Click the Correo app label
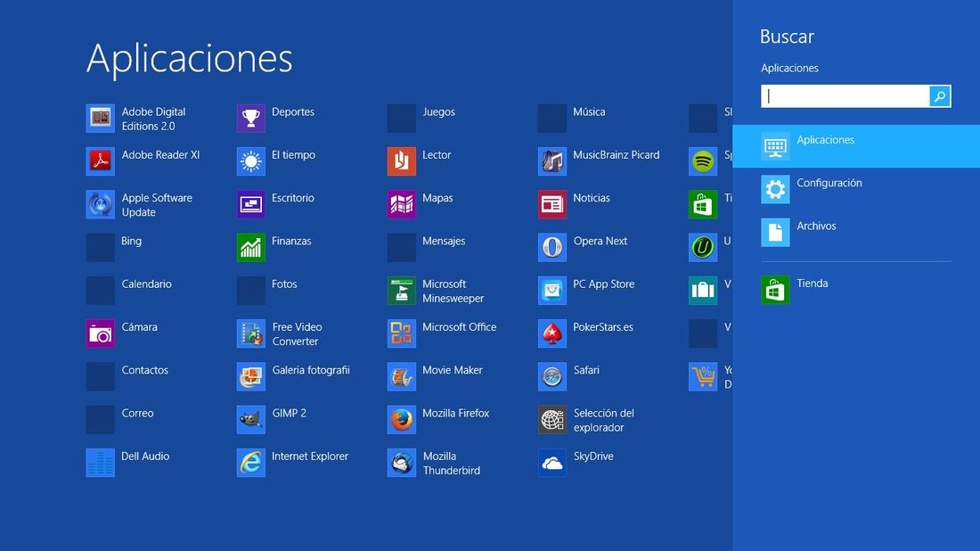980x551 pixels. tap(137, 414)
